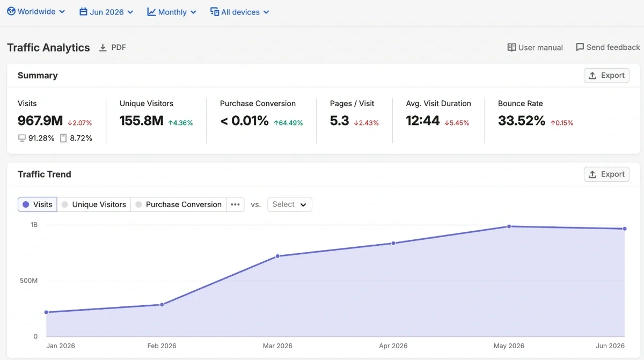Screen dimensions: 644x360
Task: Click the 1B y-axis label
Action: 34,225
